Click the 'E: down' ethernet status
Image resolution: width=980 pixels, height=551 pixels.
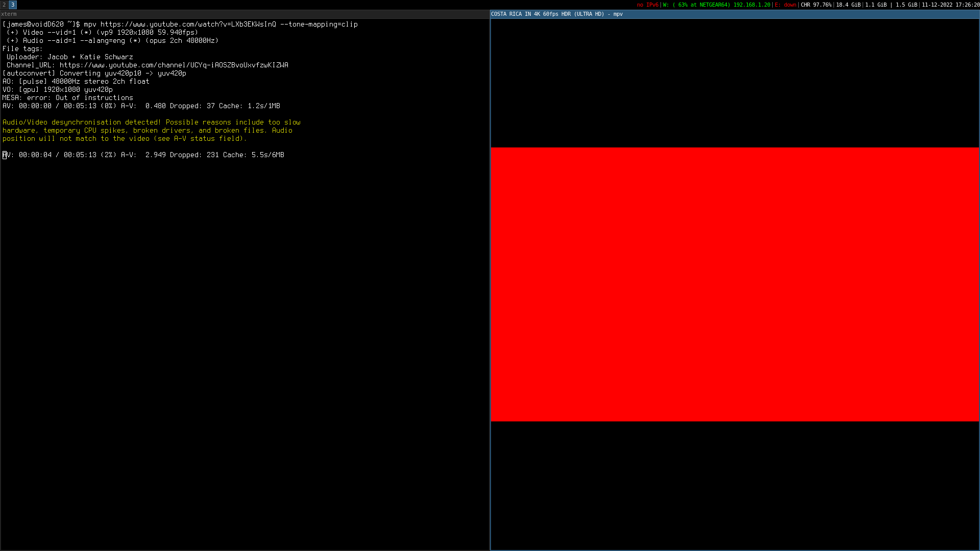point(785,5)
